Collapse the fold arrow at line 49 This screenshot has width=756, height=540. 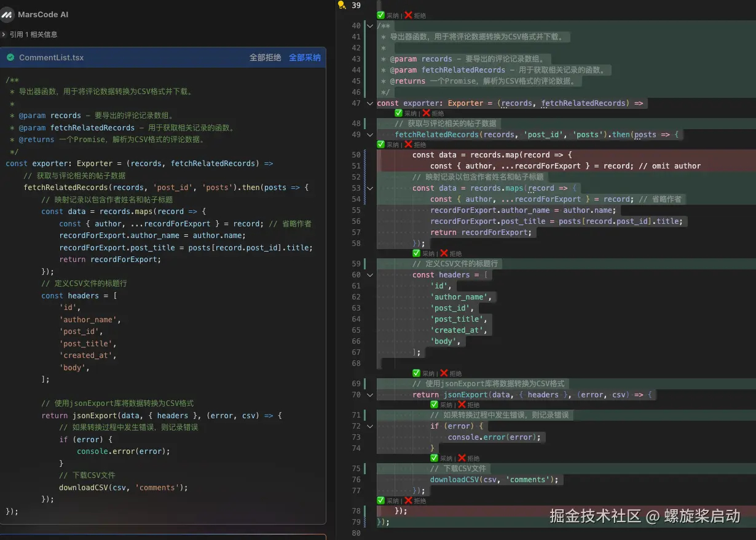[370, 135]
